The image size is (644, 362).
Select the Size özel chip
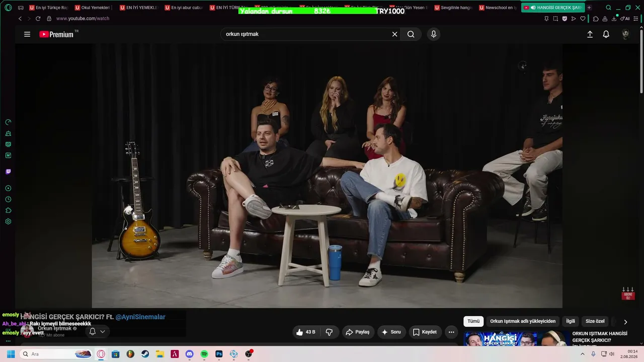point(595,321)
